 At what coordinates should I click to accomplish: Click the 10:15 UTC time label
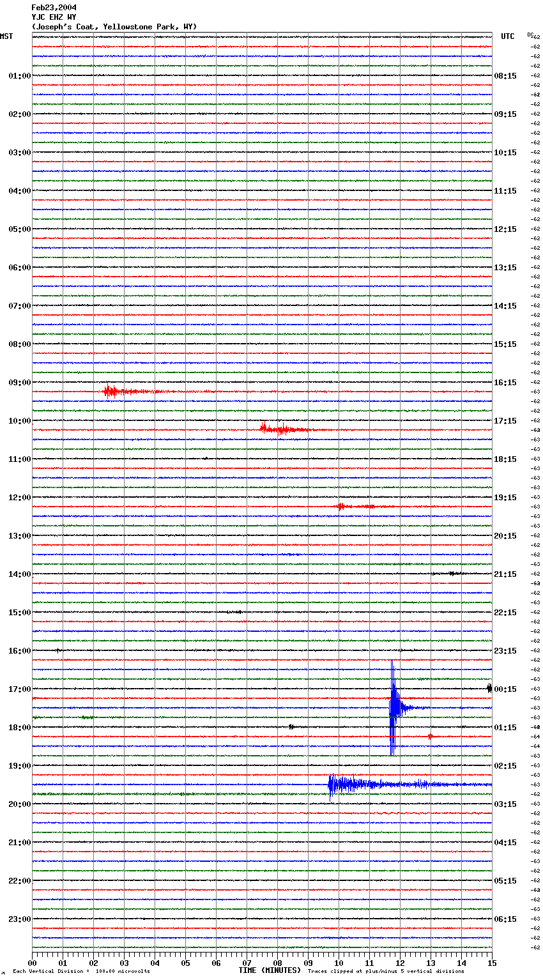tap(505, 153)
